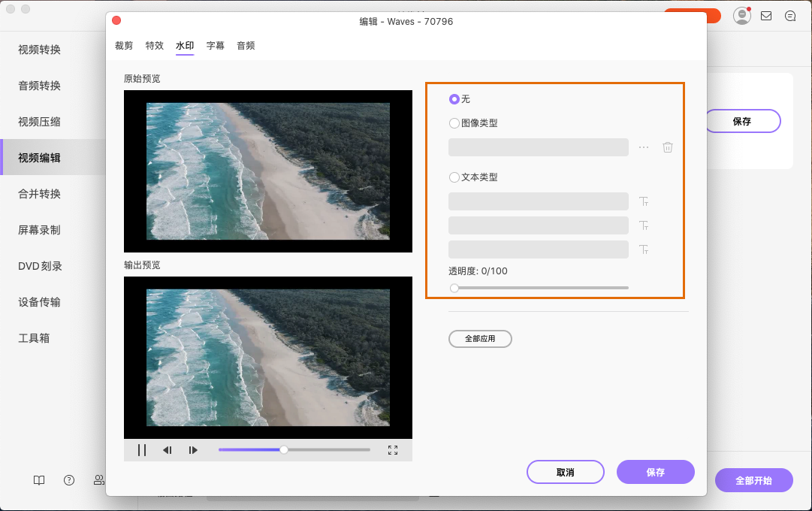Screen dimensions: 812x511
Task: Pause the video preview playback
Action: point(141,450)
